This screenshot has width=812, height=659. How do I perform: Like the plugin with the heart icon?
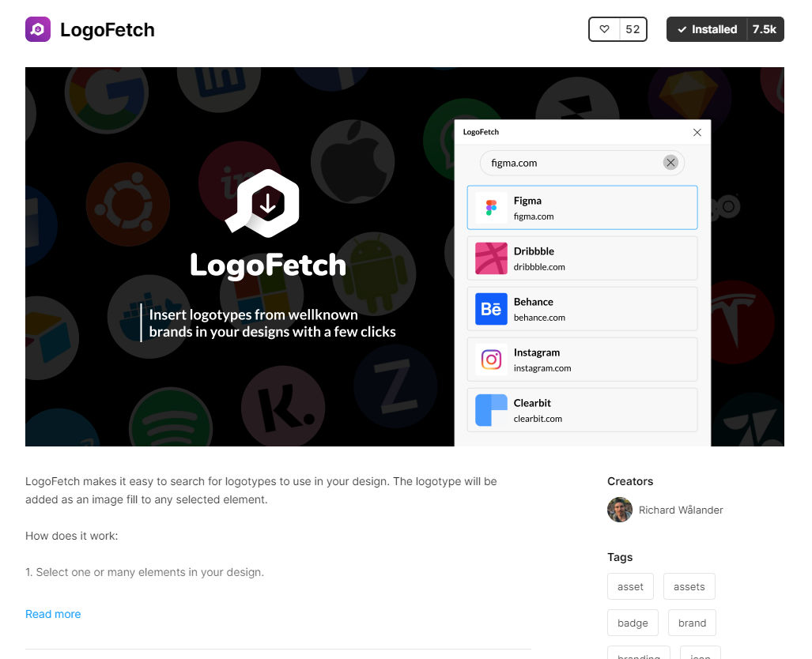604,29
